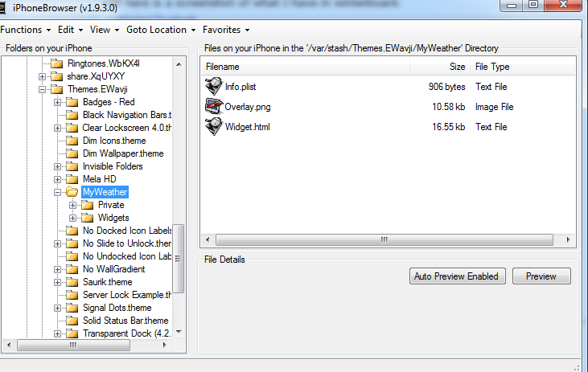Expand the No Slide to Unlock node

click(x=57, y=244)
